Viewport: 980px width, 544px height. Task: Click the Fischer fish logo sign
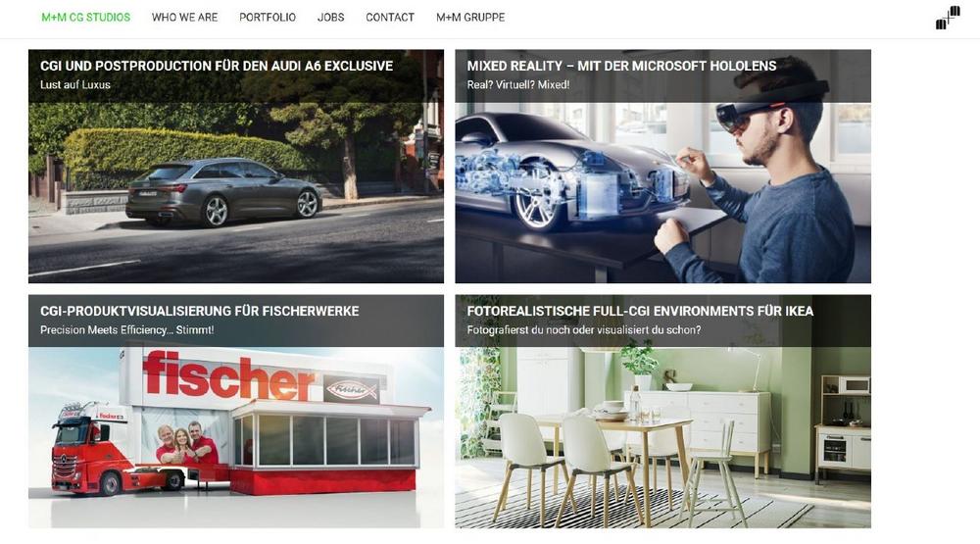(351, 390)
